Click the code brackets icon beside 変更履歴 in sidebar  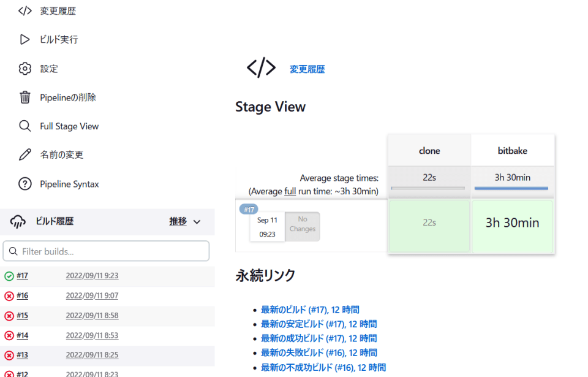(x=24, y=11)
